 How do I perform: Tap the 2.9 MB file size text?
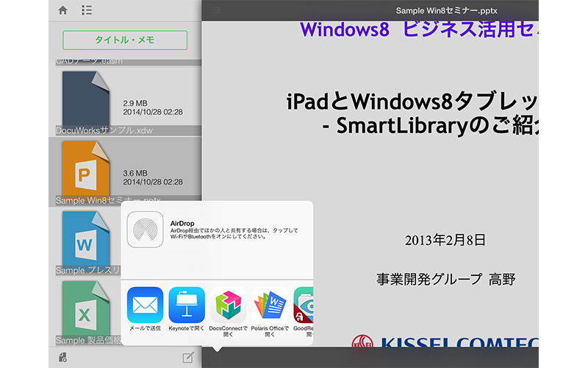pos(135,103)
